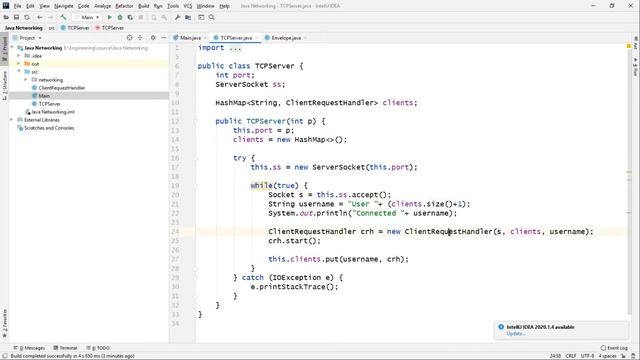Screen dimensions: 640x360
Task: Click the Stop process icon
Action: [141, 18]
